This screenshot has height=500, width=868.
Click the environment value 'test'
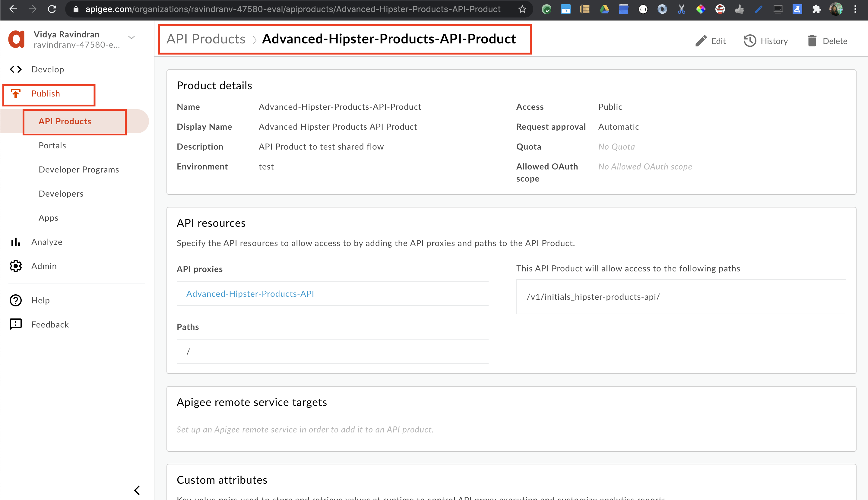coord(266,166)
